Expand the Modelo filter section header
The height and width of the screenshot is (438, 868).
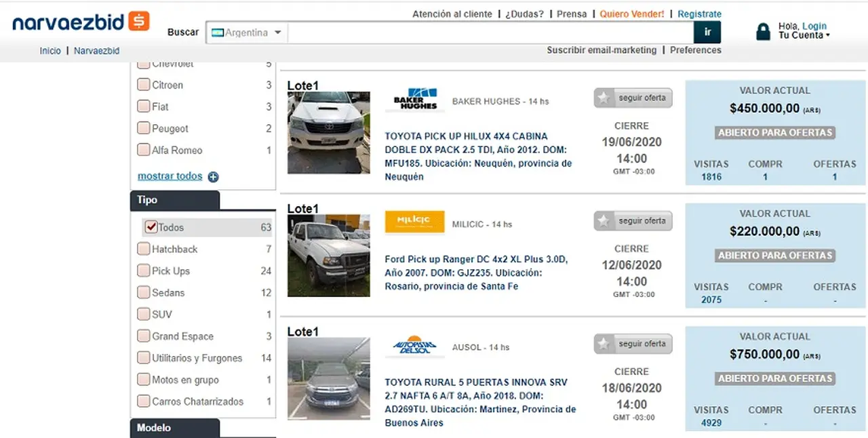pyautogui.click(x=174, y=428)
